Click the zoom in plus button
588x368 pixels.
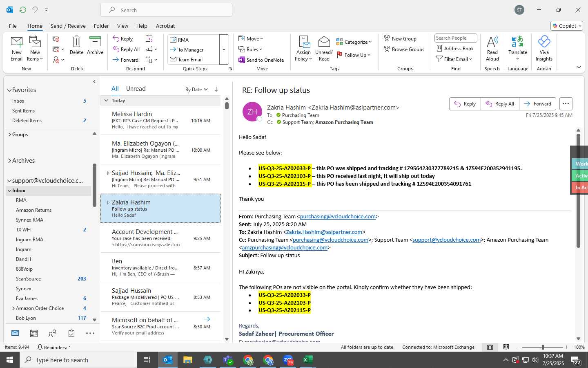(566, 347)
